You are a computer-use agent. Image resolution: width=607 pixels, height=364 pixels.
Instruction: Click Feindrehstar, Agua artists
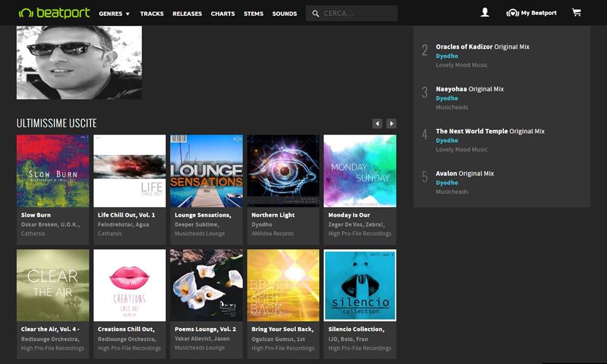123,224
